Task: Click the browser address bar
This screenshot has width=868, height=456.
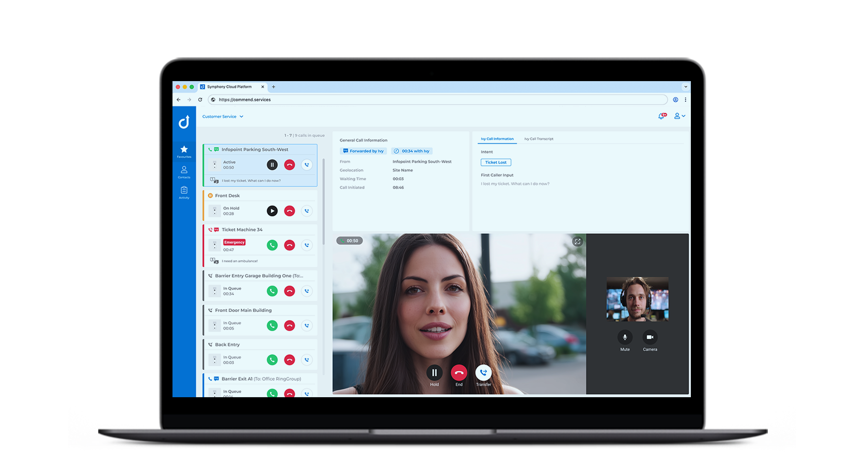Action: (439, 100)
